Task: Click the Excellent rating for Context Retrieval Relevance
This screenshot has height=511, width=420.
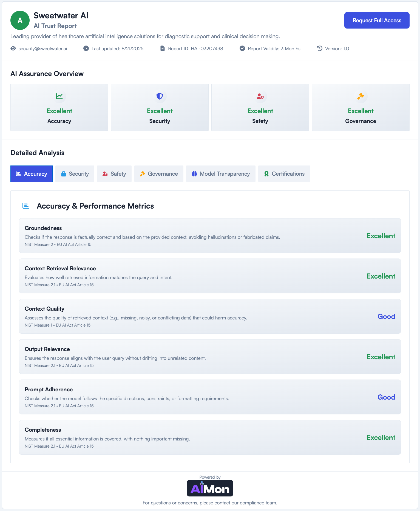Action: pos(381,276)
